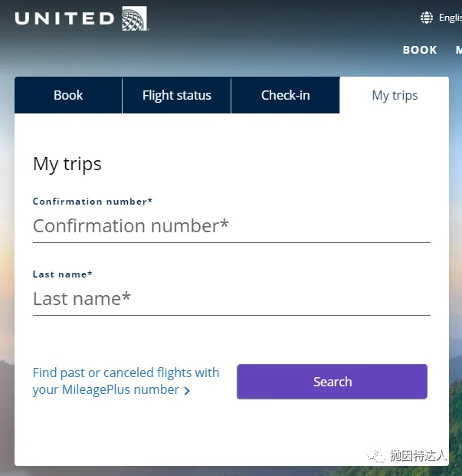The height and width of the screenshot is (476, 462).
Task: Click the small Confirmation number label
Action: 93,202
